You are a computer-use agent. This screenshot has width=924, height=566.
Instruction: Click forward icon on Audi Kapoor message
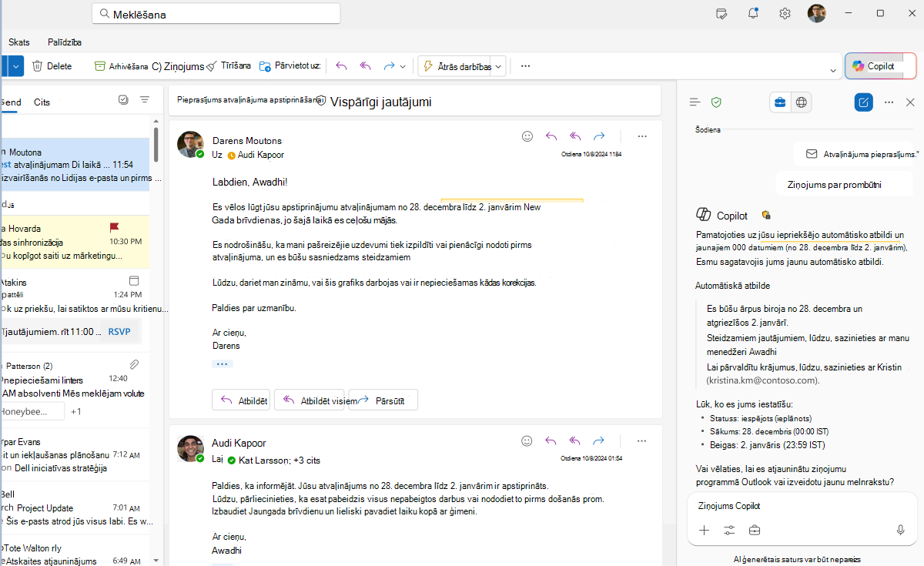[599, 441]
